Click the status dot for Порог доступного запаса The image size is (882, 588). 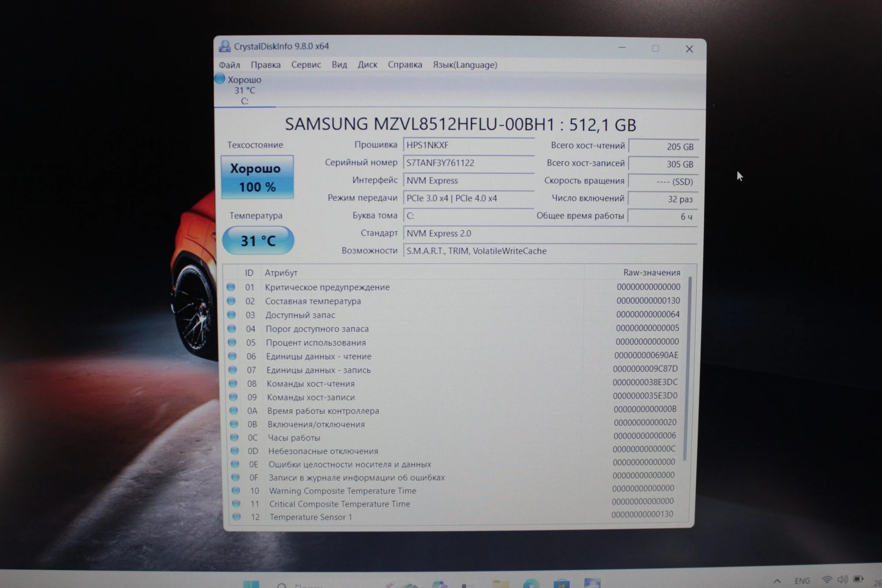(x=232, y=328)
